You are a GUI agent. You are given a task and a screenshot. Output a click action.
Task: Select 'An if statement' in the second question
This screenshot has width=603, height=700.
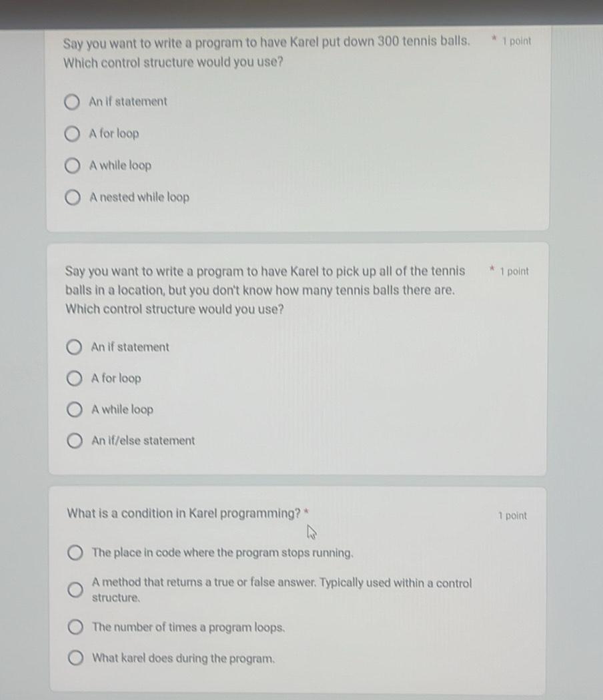[75, 346]
